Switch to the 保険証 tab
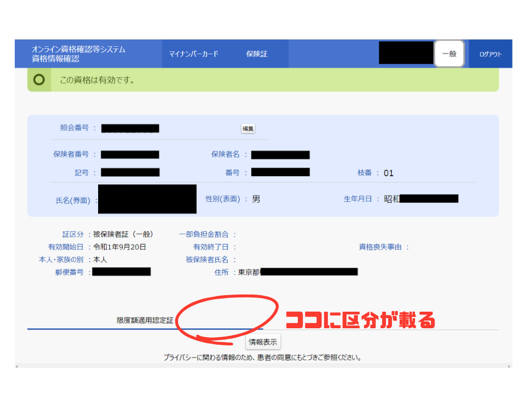 coord(257,54)
